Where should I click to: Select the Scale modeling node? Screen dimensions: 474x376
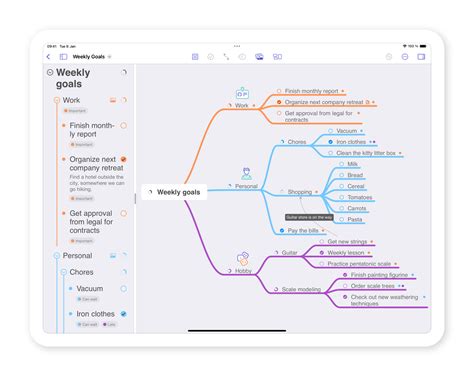click(301, 289)
